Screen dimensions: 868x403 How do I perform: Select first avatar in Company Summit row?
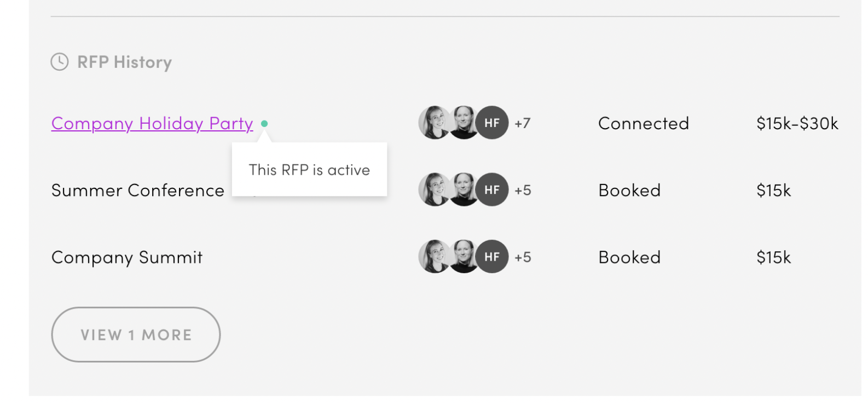[434, 257]
